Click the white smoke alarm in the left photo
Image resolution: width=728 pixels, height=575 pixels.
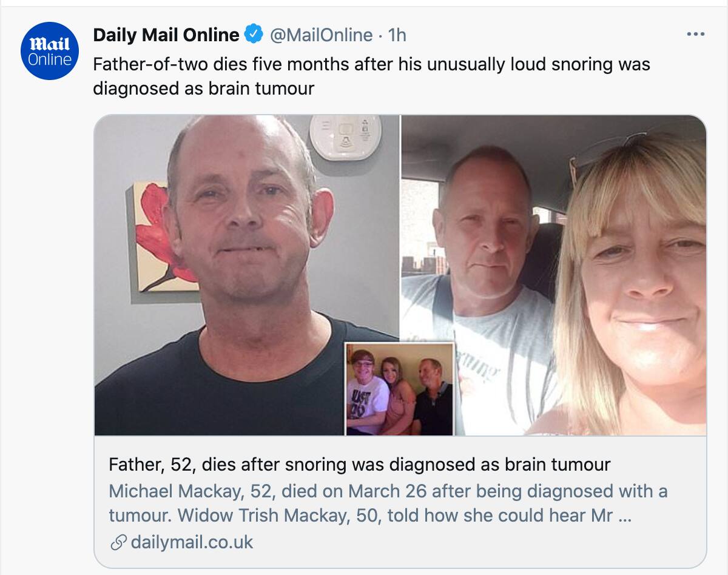point(345,136)
